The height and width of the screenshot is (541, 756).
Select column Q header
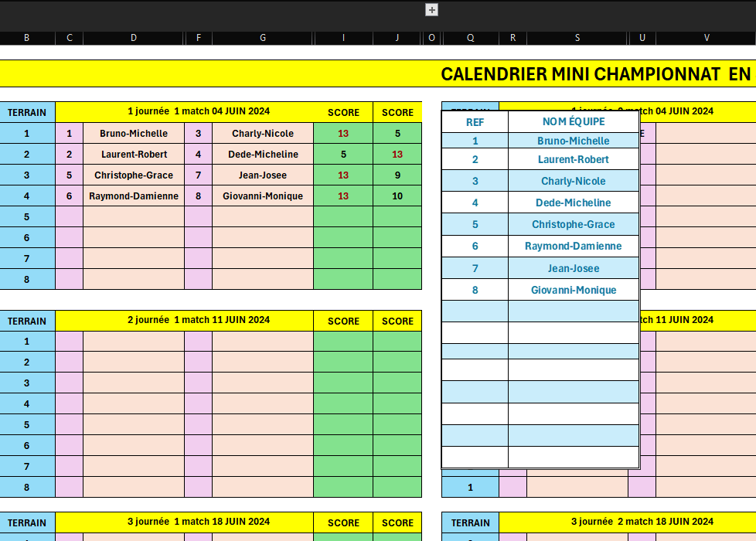[x=471, y=38]
